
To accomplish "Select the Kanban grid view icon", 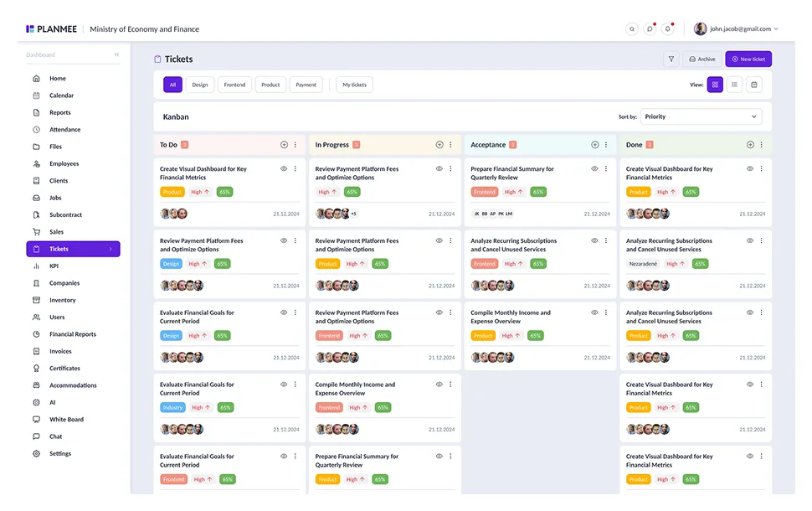I will 715,85.
